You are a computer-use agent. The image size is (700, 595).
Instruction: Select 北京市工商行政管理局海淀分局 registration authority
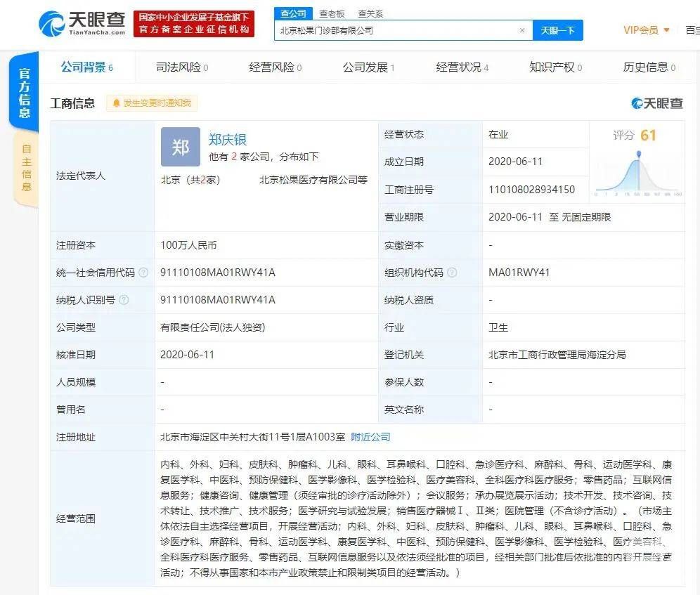pos(557,355)
